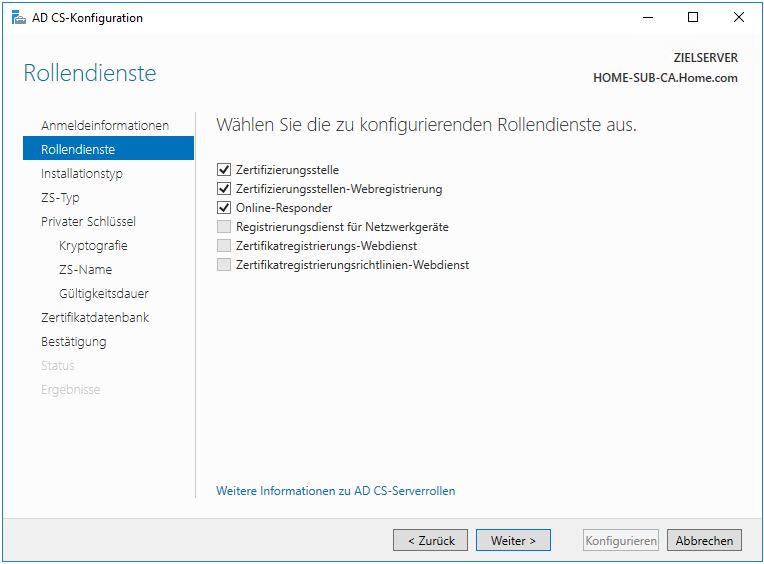Toggle the Online-Responder checkbox
The width and height of the screenshot is (764, 564).
tap(224, 208)
